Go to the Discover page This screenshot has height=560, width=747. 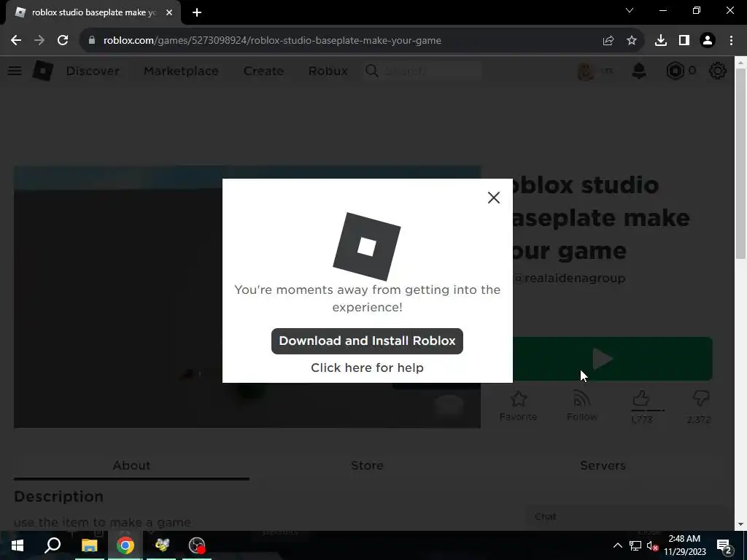(x=93, y=71)
